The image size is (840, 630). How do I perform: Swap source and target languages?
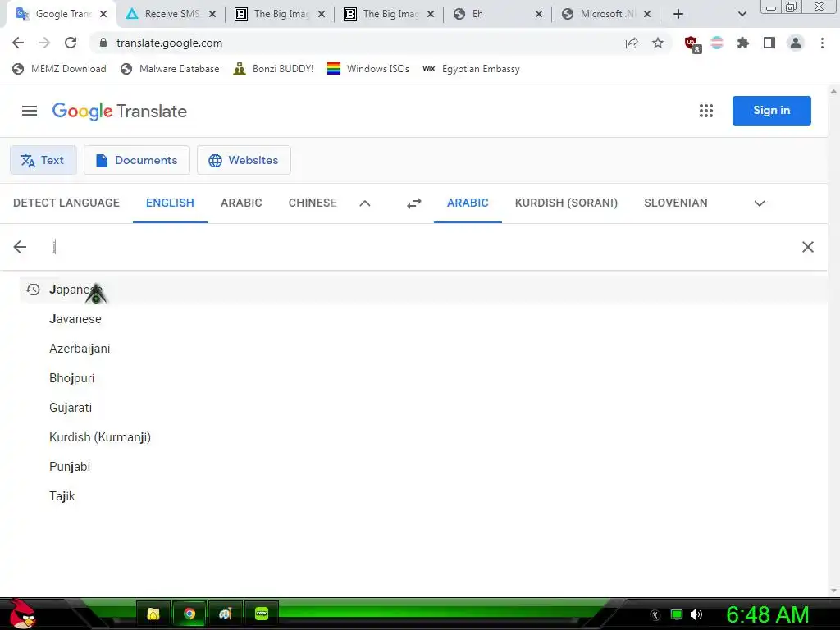pos(414,203)
